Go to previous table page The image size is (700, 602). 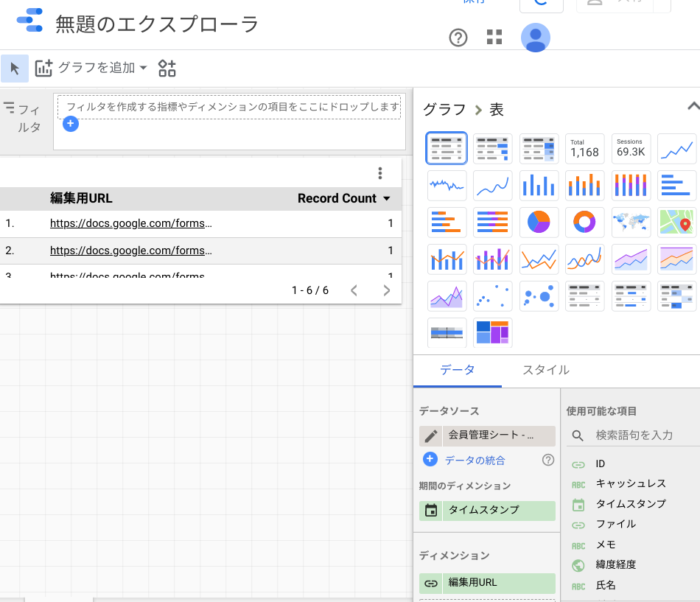click(x=354, y=291)
